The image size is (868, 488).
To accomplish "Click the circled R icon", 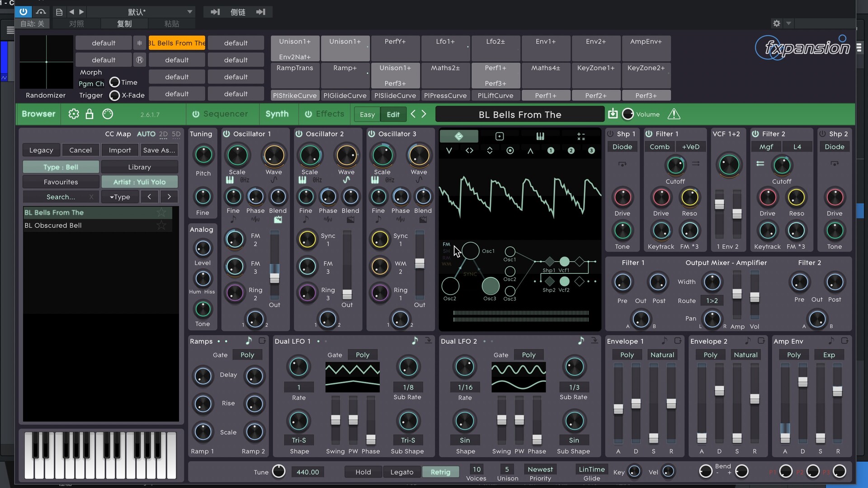I will (x=139, y=60).
